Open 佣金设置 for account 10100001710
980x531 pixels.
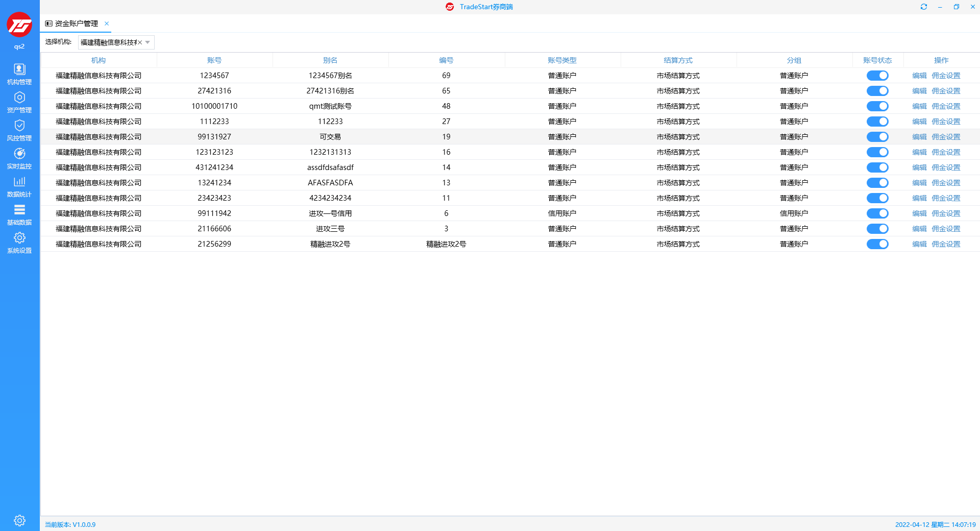(x=945, y=106)
